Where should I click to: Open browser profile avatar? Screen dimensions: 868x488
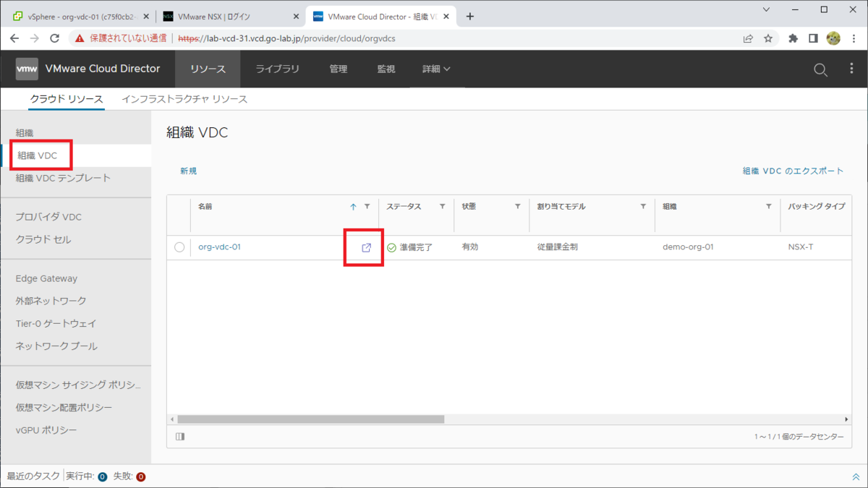tap(833, 38)
